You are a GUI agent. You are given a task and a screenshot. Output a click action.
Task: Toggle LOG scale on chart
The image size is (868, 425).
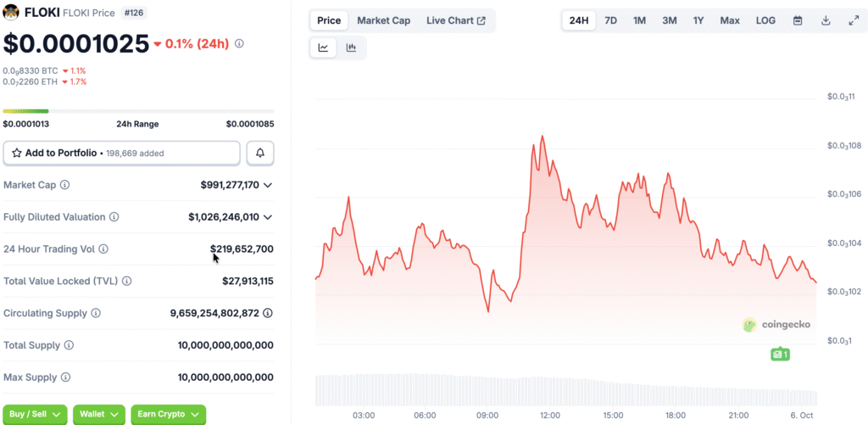765,20
